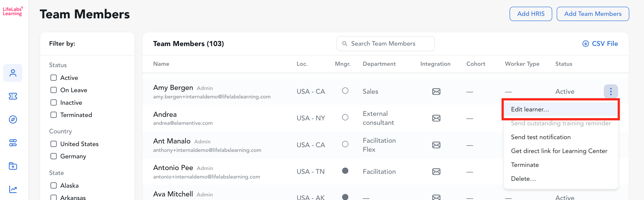Open the folder-plus sidebar icon
This screenshot has height=200, width=644.
coord(13,166)
